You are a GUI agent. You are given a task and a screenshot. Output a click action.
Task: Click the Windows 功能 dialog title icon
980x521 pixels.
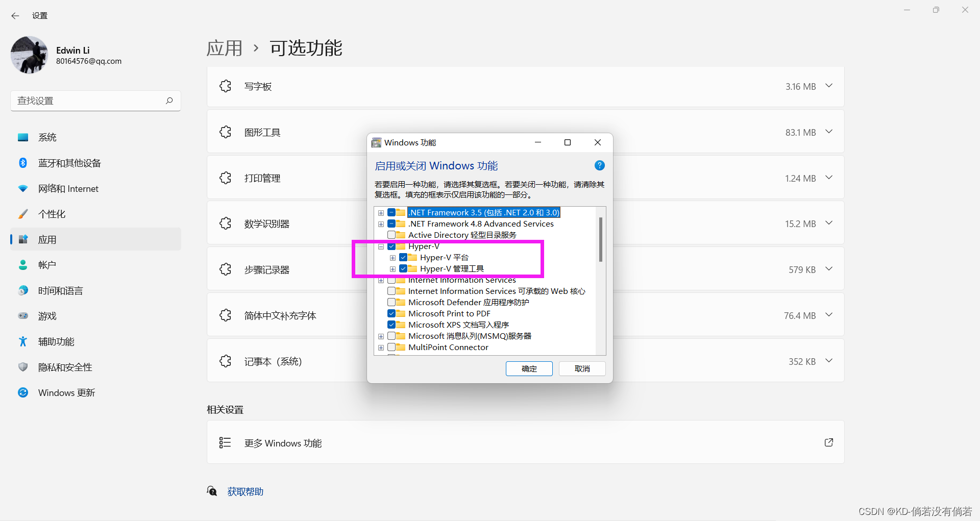tap(377, 142)
